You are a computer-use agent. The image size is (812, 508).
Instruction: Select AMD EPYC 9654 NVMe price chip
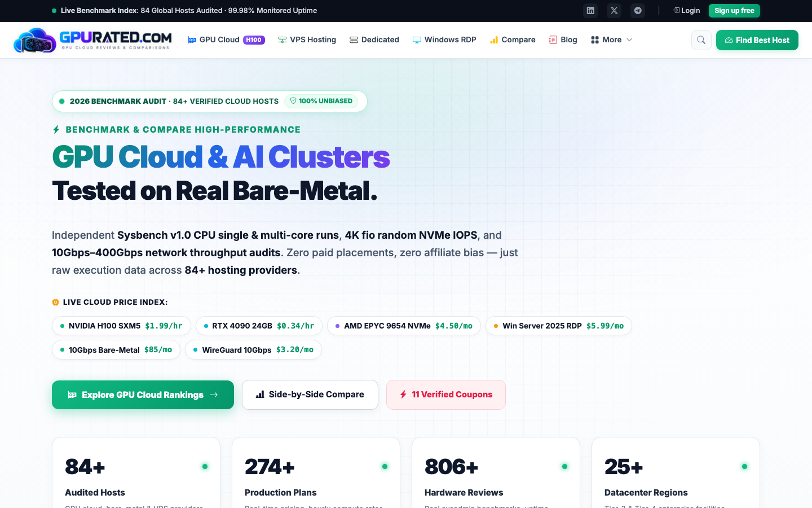[x=404, y=326]
